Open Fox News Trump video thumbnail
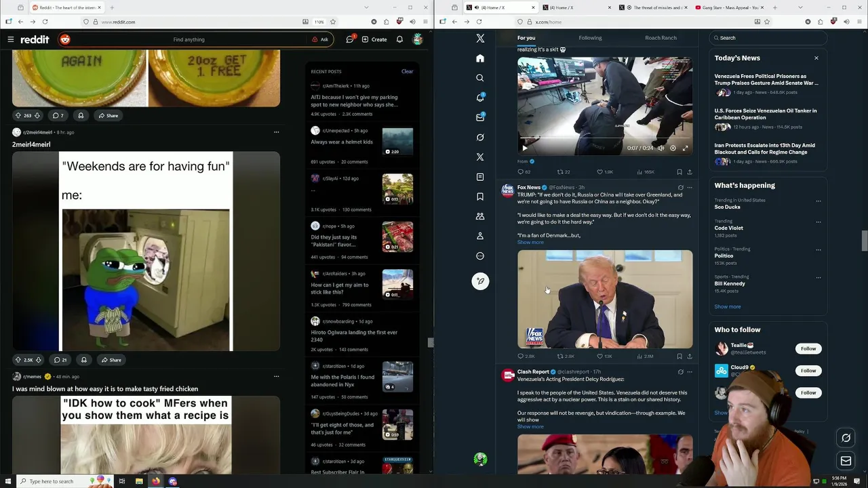Viewport: 868px width, 488px height. coord(605,300)
